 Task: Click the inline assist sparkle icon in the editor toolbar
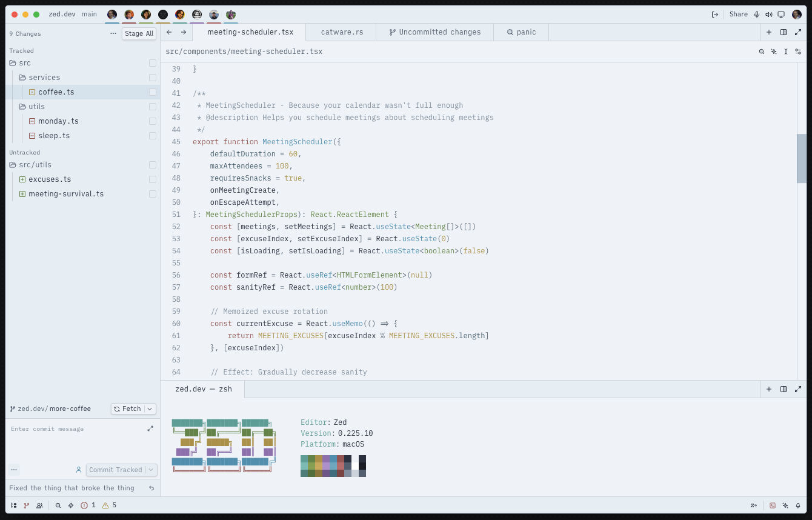[774, 52]
